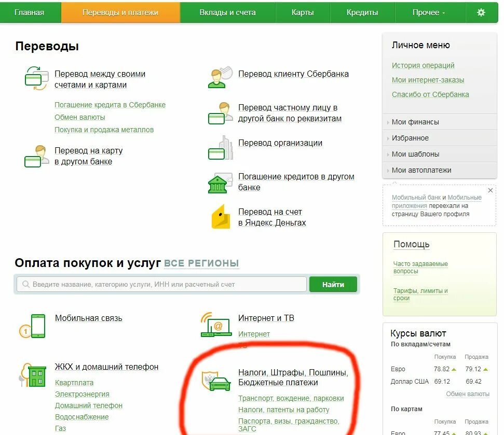The image size is (504, 435).
Task: Open Налоги, патенты на работу link
Action: tap(284, 410)
